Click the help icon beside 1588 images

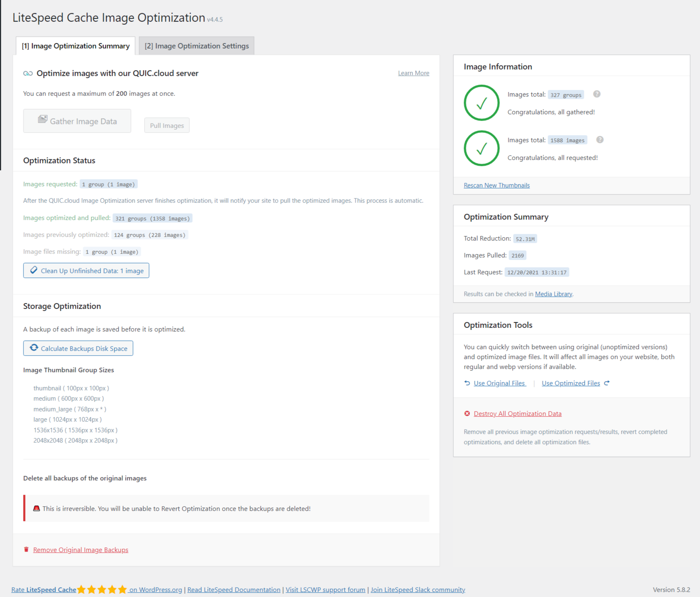pos(600,139)
